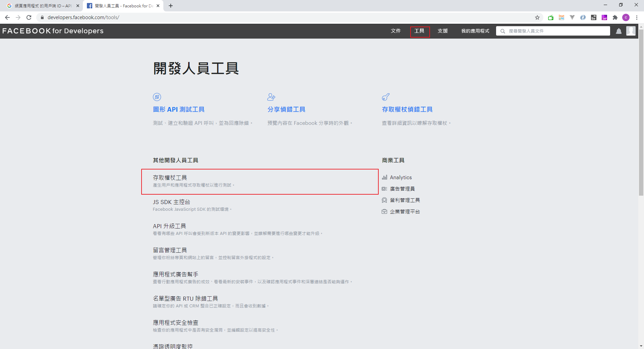
Task: Click the 廣告管理員 icon
Action: pyautogui.click(x=384, y=189)
